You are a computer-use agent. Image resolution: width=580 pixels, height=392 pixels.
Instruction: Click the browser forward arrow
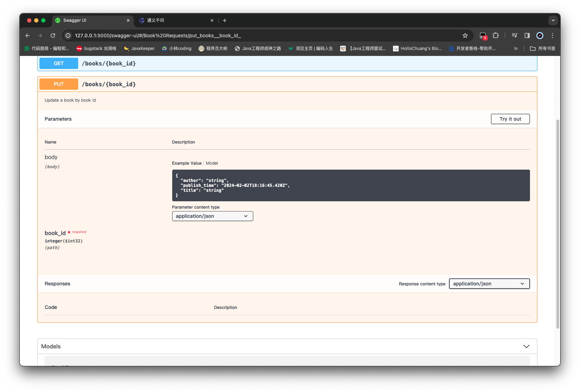click(x=40, y=36)
